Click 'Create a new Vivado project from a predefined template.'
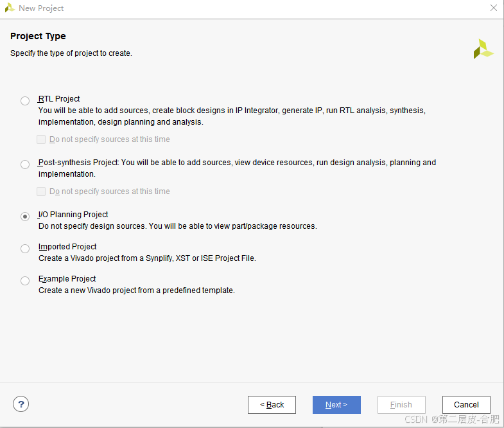The width and height of the screenshot is (504, 428). (137, 290)
